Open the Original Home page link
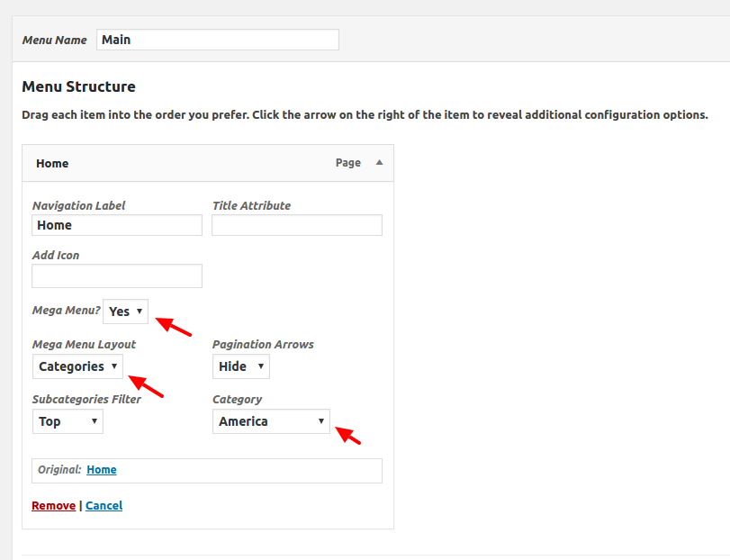 [x=102, y=470]
